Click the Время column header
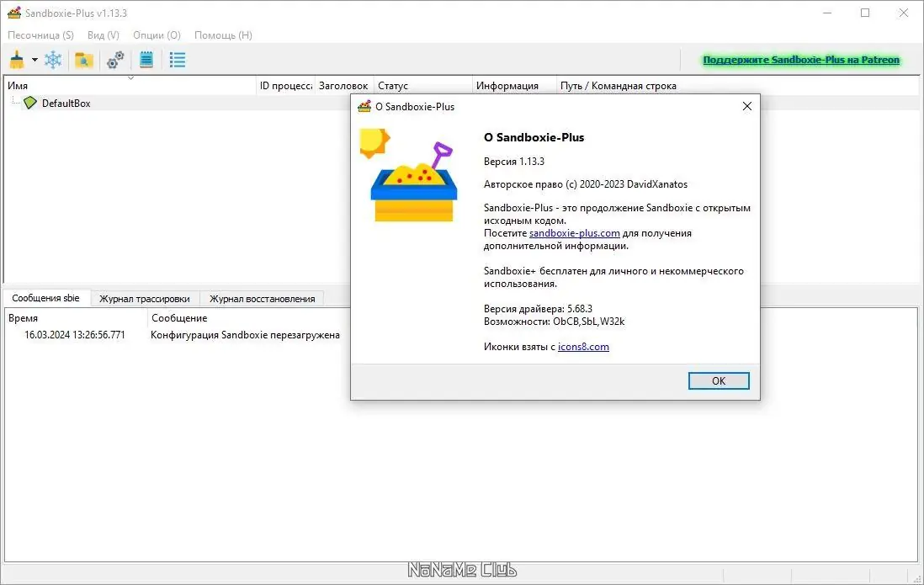This screenshot has width=924, height=585. tap(76, 318)
